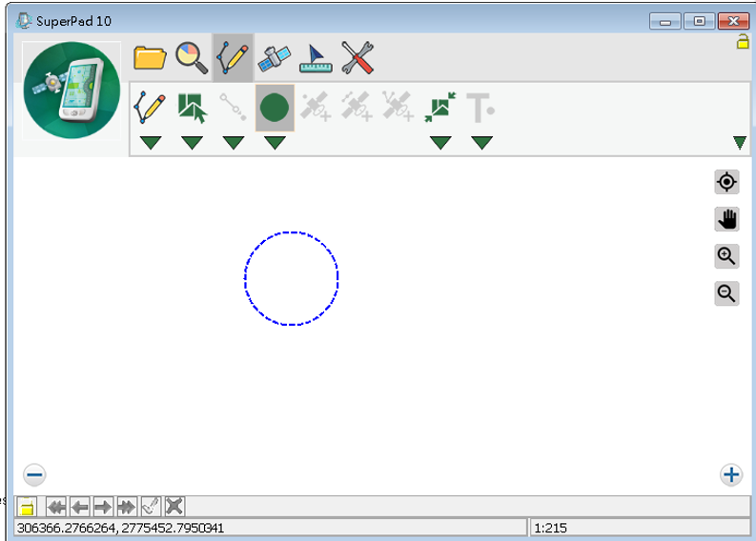
Task: Expand dropdown under the pencil draw tool
Action: [x=151, y=143]
